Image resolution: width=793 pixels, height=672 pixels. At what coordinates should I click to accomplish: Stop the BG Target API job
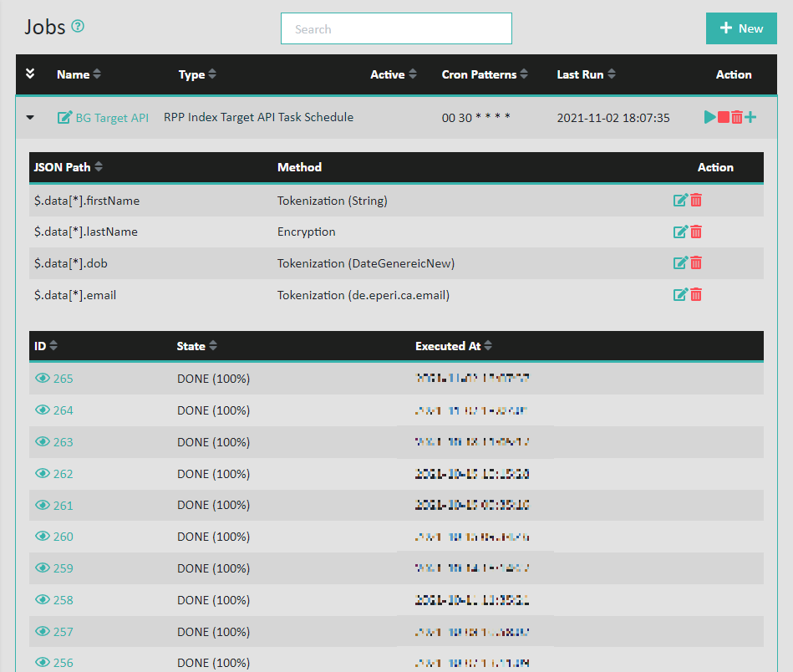point(724,117)
